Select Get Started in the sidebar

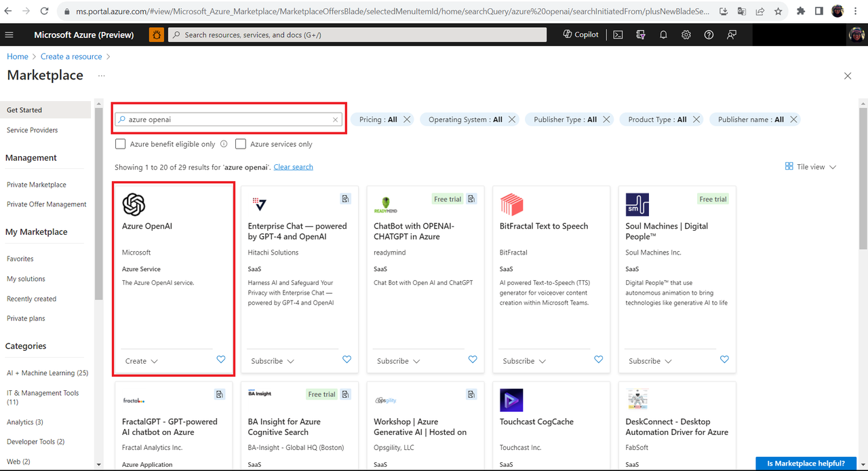[x=45, y=110]
